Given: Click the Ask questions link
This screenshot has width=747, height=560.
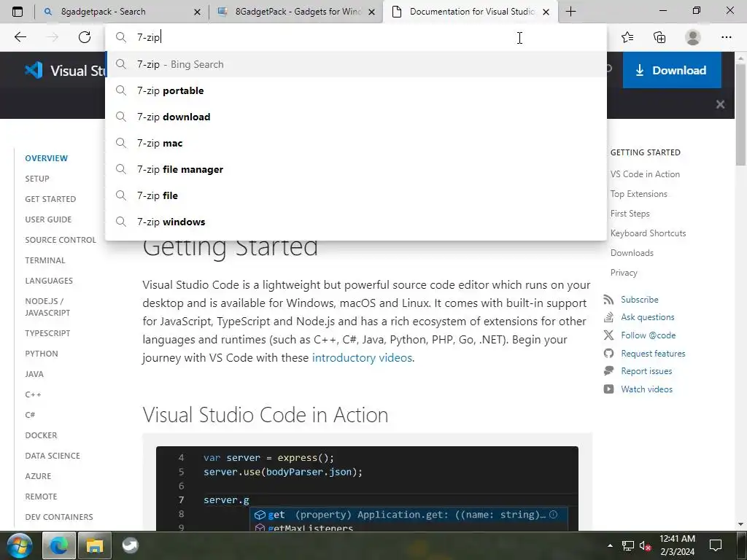Looking at the screenshot, I should pos(648,317).
